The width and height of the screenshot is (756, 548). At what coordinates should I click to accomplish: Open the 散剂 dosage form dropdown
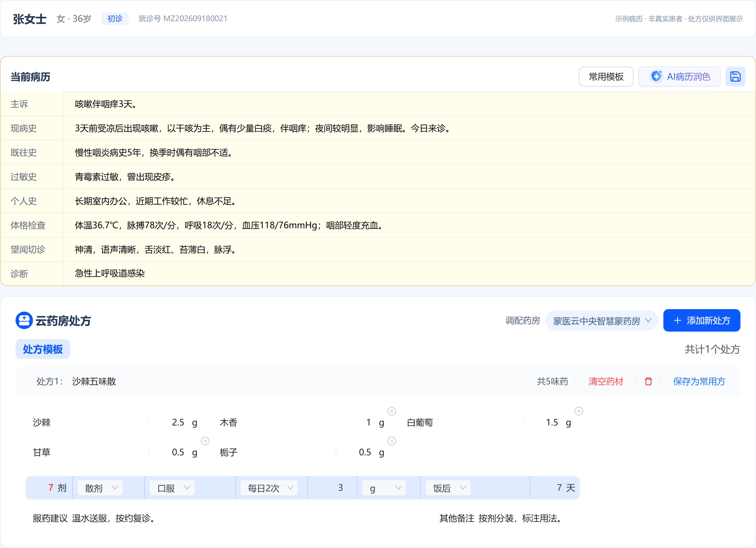(x=100, y=488)
